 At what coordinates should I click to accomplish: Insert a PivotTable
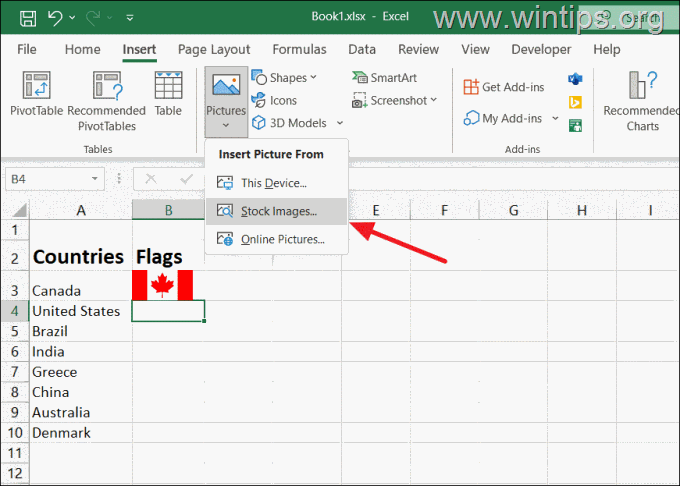[36, 94]
